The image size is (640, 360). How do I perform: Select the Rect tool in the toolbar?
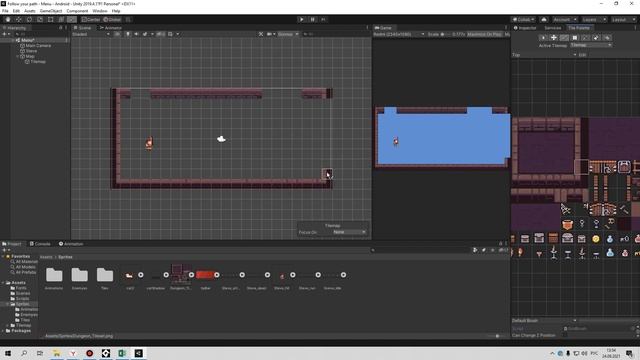pos(50,19)
